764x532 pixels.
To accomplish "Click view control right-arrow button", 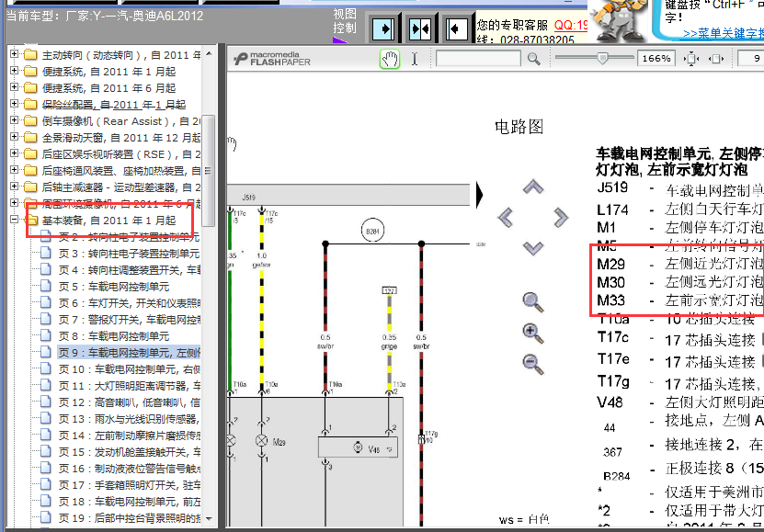I will (383, 29).
